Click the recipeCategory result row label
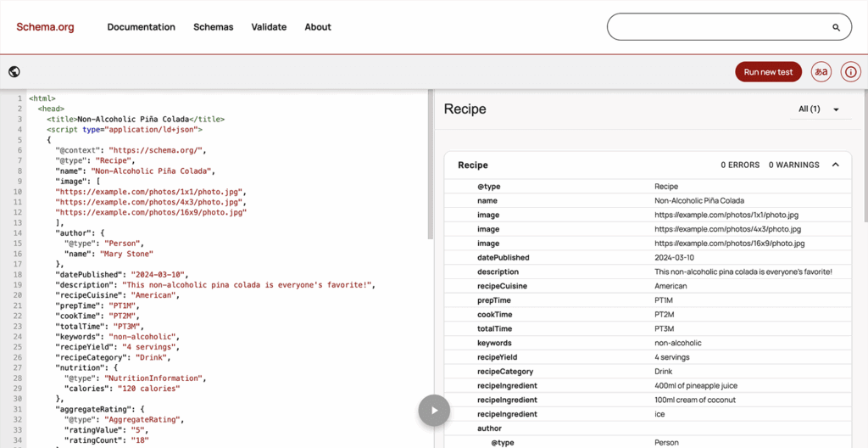This screenshot has height=448, width=868. tap(505, 372)
